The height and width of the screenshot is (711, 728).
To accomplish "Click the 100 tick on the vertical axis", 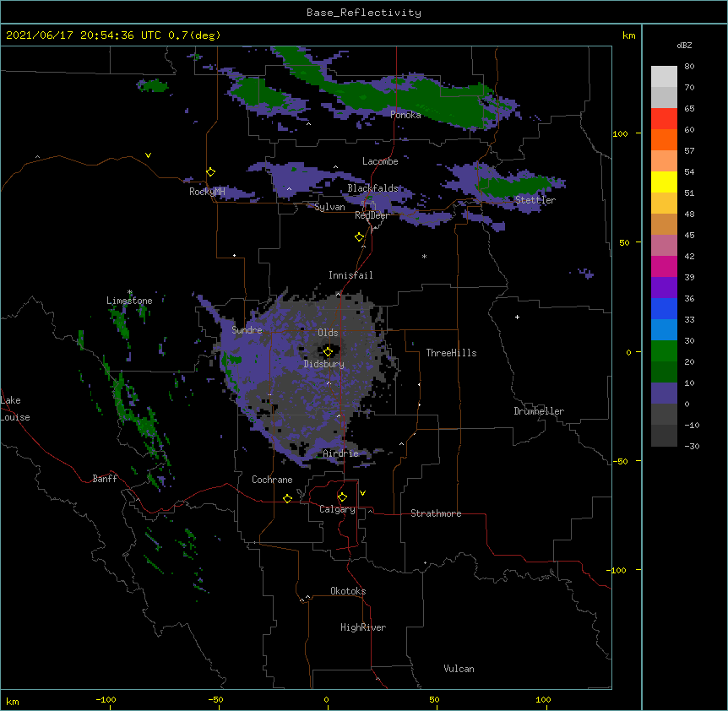I will [x=620, y=133].
